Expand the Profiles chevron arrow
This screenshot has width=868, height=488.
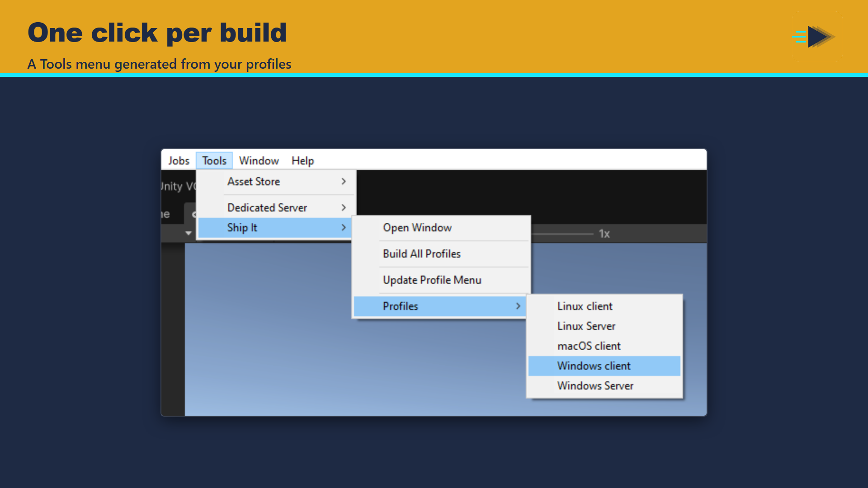pos(518,306)
